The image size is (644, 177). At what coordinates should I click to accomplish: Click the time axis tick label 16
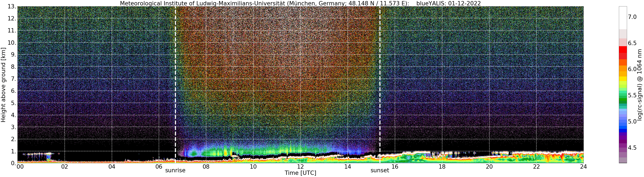(x=395, y=167)
